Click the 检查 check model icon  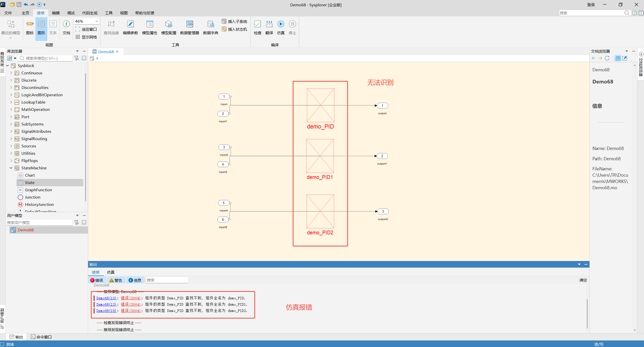257,24
